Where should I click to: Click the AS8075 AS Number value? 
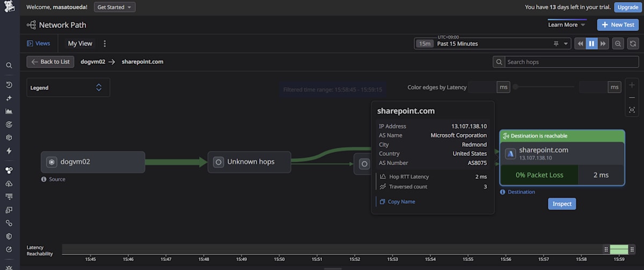(478, 163)
